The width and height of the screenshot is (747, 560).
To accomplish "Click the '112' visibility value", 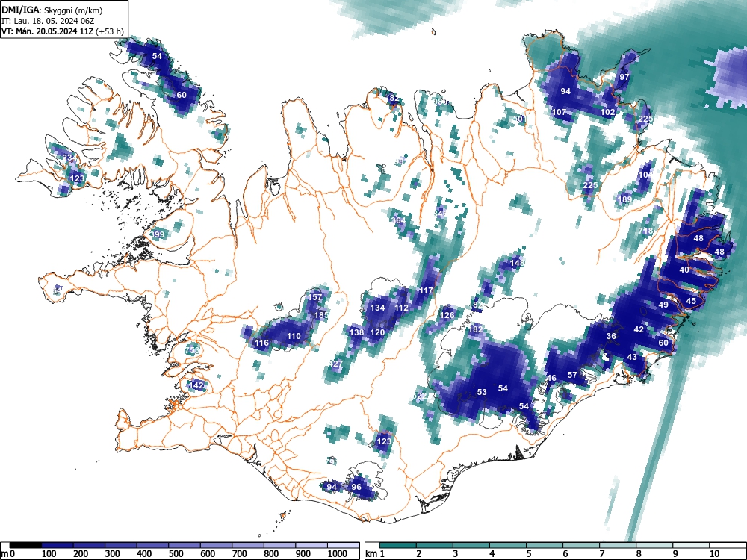I will 402,308.
